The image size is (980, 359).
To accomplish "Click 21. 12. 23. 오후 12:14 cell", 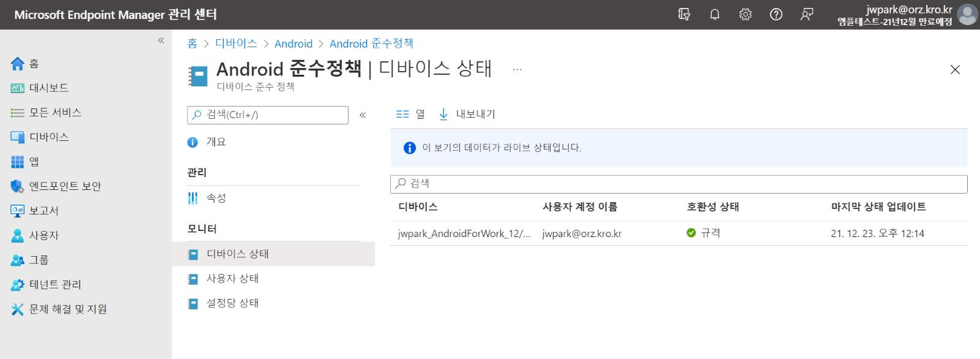I will tap(878, 233).
